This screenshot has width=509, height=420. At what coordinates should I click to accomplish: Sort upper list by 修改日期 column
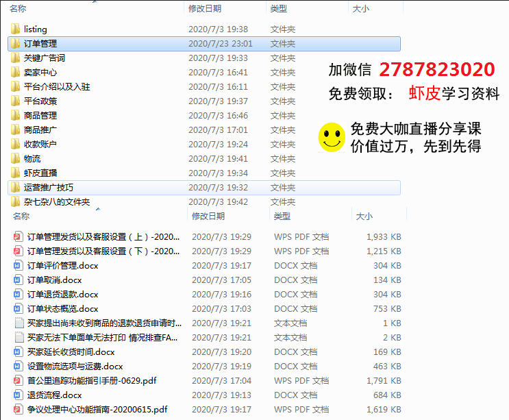click(x=205, y=9)
